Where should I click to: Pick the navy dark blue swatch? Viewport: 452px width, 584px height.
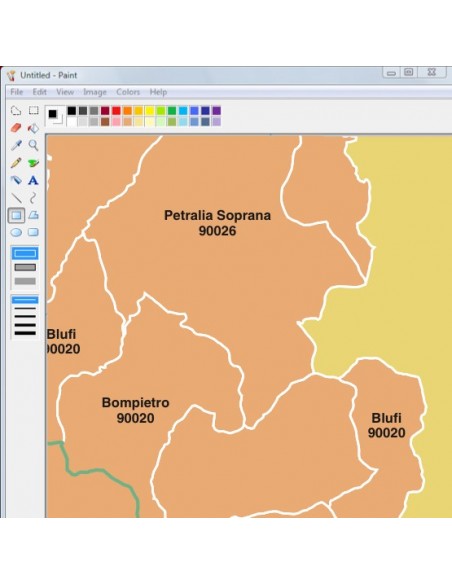[x=205, y=111]
